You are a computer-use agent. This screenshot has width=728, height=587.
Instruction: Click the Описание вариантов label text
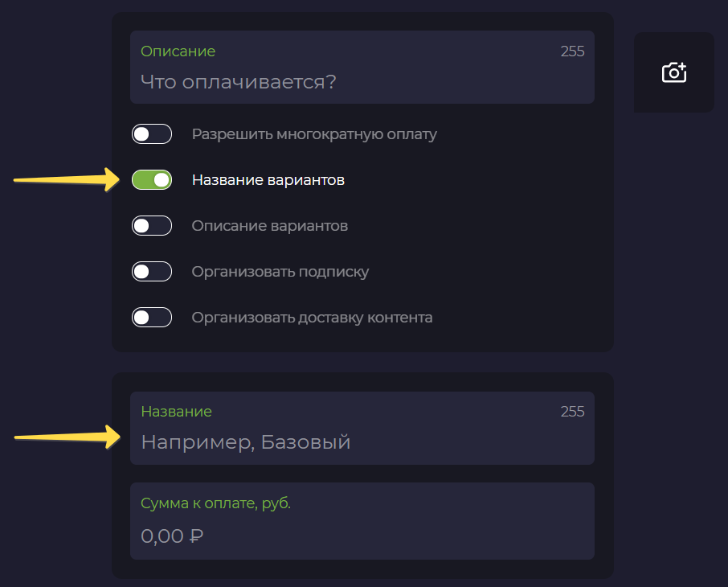coord(269,226)
